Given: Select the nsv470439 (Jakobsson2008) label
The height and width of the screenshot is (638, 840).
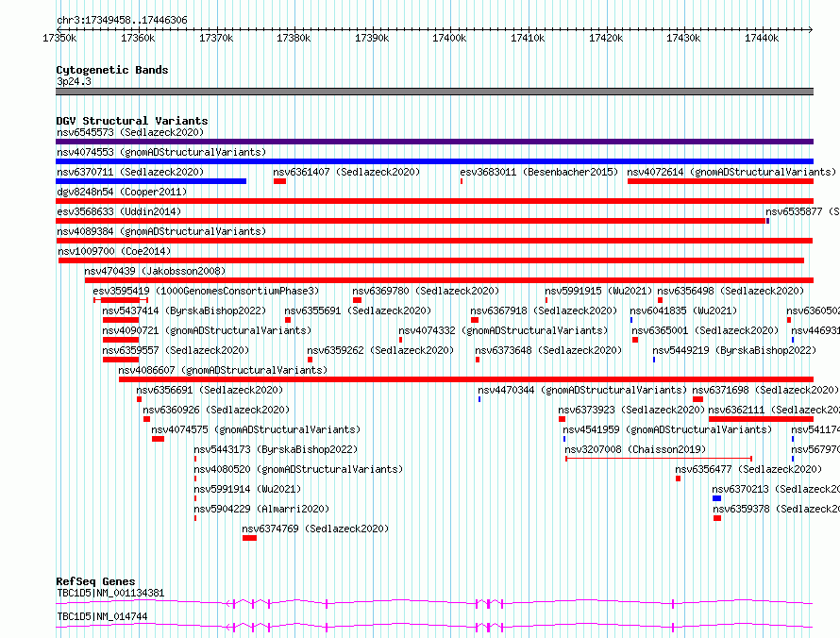Looking at the screenshot, I should (155, 271).
